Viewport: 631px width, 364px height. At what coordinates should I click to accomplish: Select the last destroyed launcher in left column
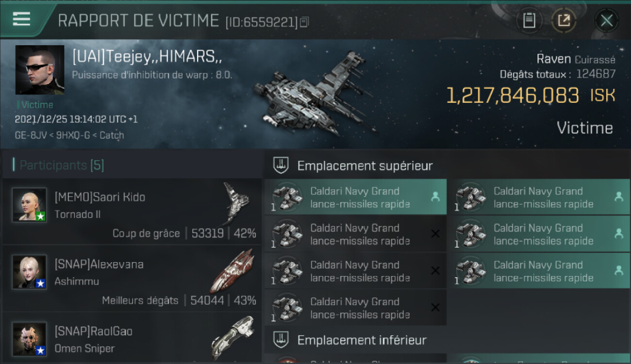point(355,308)
